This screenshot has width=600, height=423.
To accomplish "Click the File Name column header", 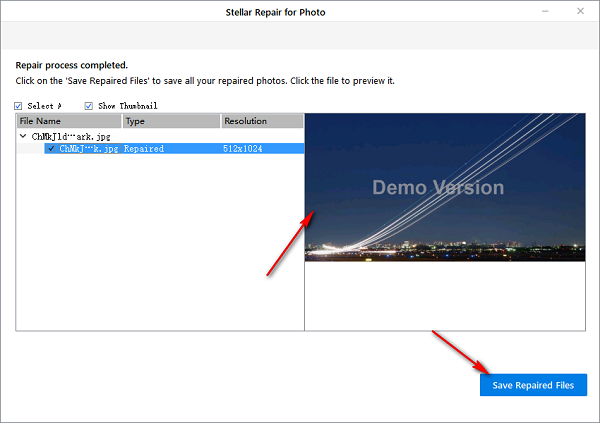I will (x=69, y=121).
